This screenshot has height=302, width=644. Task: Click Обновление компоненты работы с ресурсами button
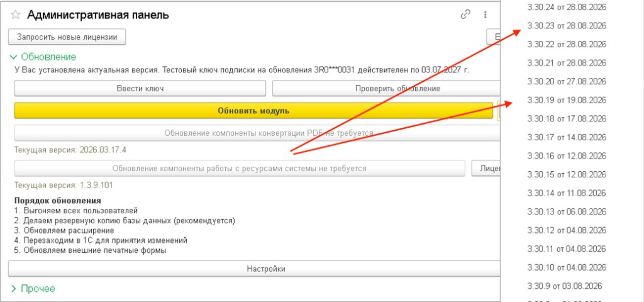(x=240, y=169)
